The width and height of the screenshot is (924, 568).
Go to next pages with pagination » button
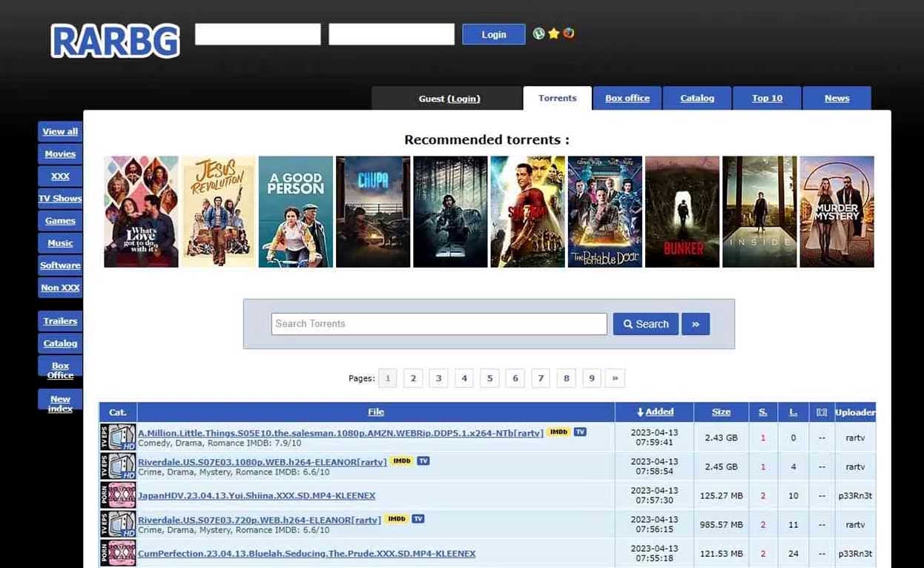(615, 378)
